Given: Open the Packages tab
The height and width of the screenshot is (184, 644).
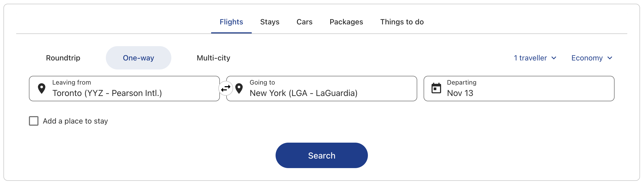Looking at the screenshot, I should pyautogui.click(x=346, y=22).
